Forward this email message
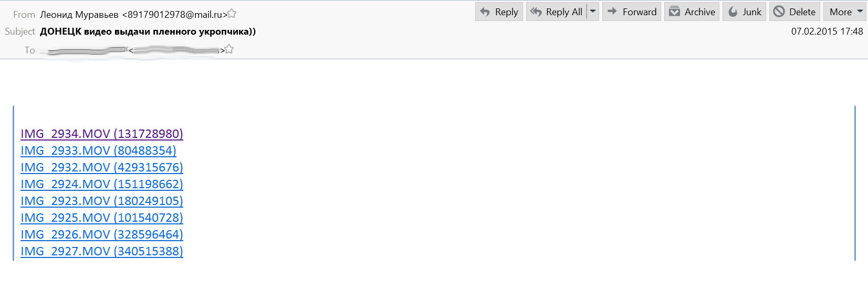The height and width of the screenshot is (302, 868). coord(632,12)
